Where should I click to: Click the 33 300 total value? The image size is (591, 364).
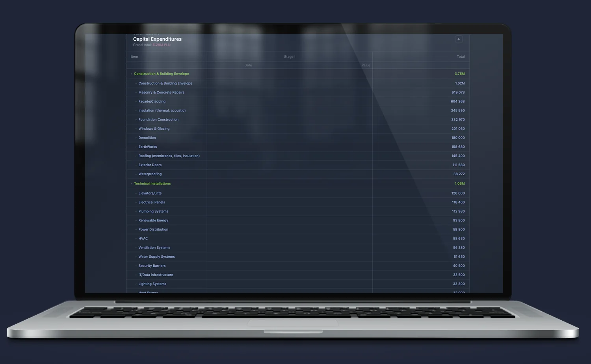459,284
